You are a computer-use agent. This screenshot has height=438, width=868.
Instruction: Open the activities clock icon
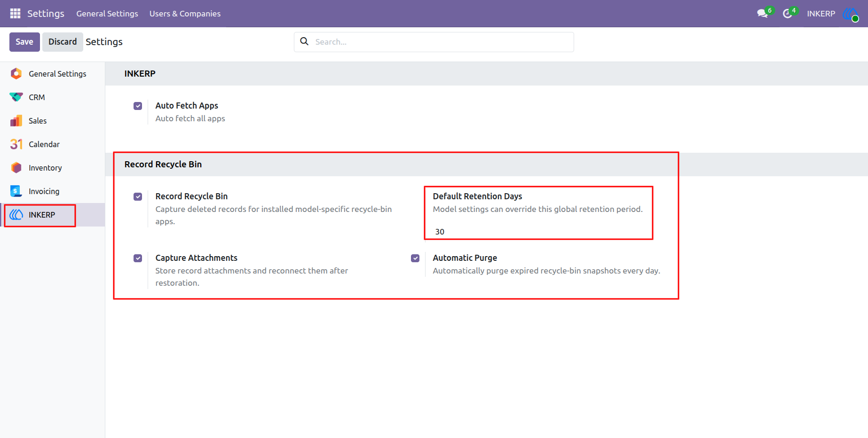[x=787, y=14]
